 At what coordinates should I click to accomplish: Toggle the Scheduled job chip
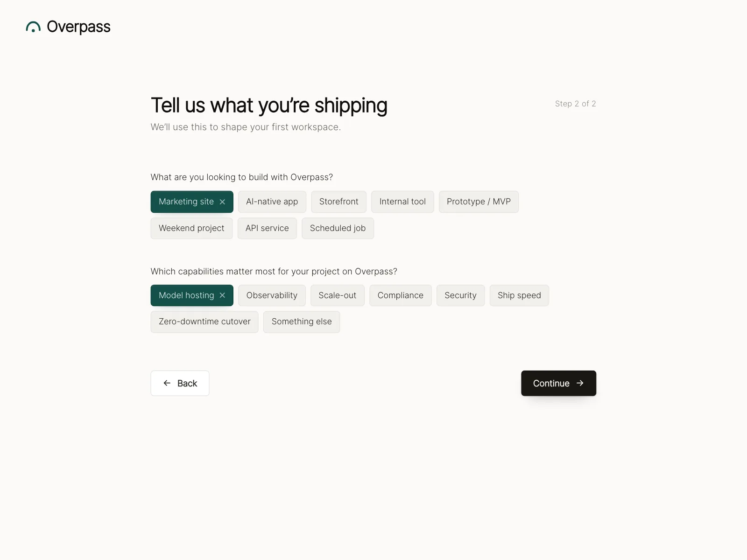(x=338, y=228)
